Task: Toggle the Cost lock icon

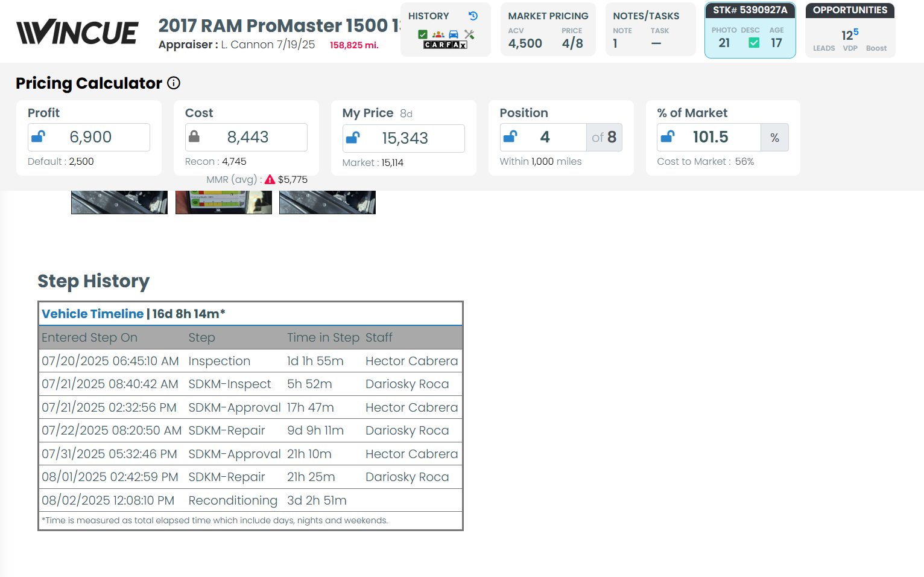Action: (x=194, y=137)
